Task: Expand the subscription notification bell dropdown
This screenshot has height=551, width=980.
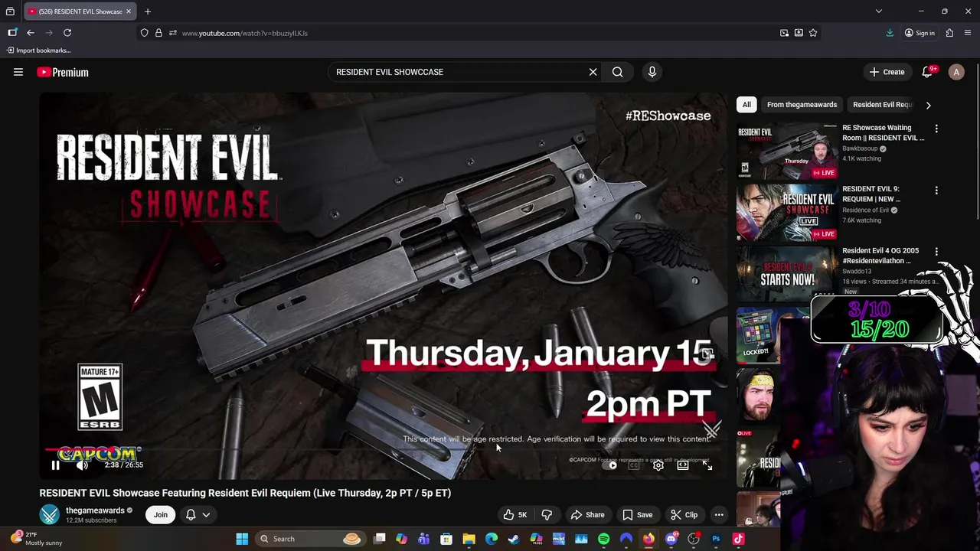Action: pyautogui.click(x=198, y=515)
